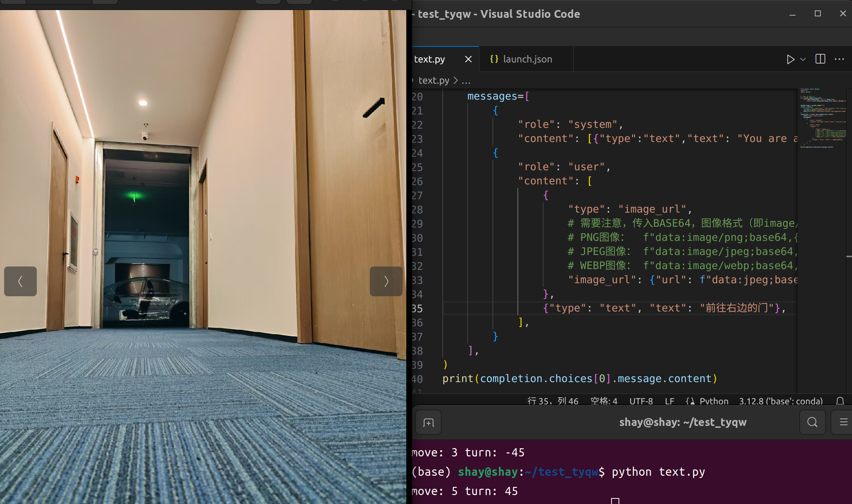Select the 3.12.8 conda interpreter
The image size is (852, 504).
tap(781, 401)
